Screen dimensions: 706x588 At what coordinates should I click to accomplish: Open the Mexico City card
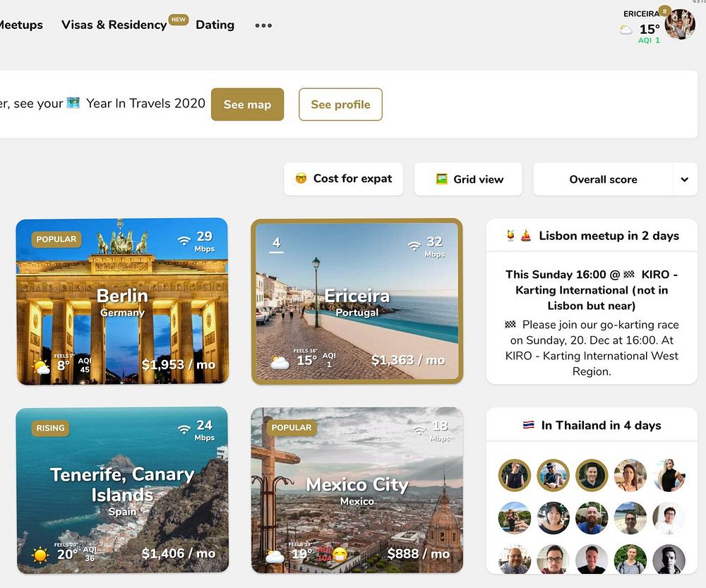click(357, 491)
